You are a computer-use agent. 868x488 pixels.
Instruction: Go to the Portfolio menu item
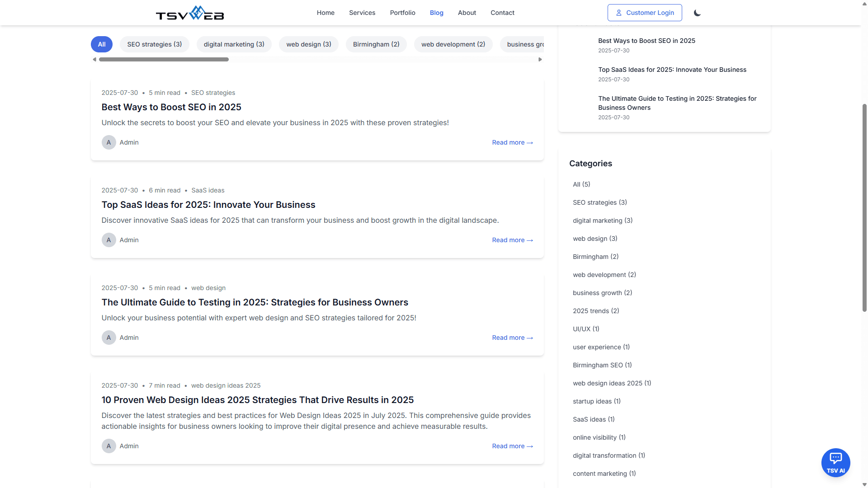[x=402, y=13]
